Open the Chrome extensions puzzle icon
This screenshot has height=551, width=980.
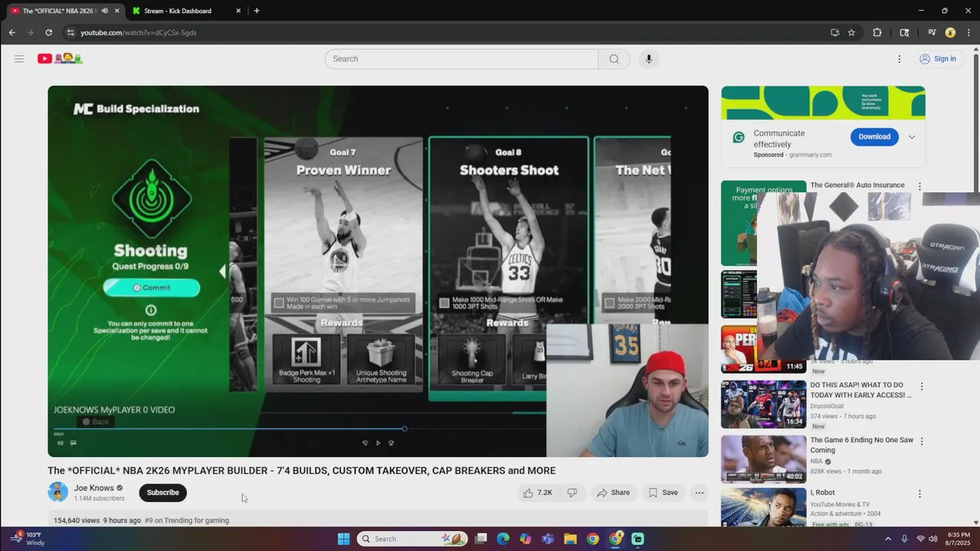(x=877, y=33)
